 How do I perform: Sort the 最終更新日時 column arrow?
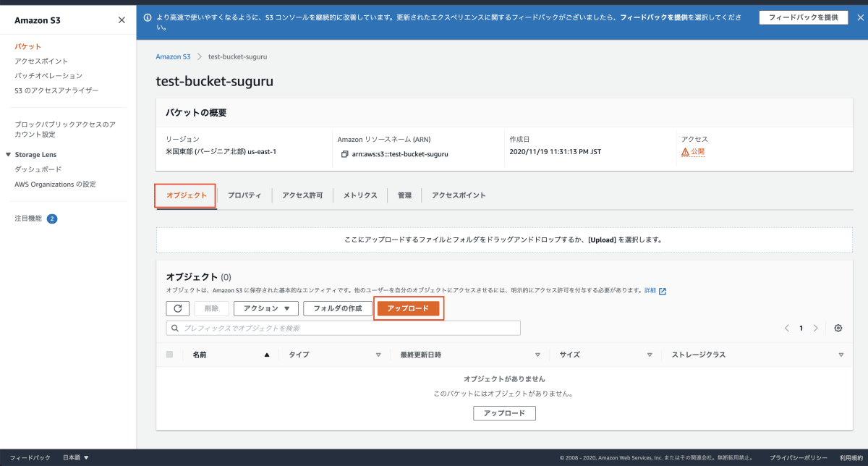click(x=537, y=355)
